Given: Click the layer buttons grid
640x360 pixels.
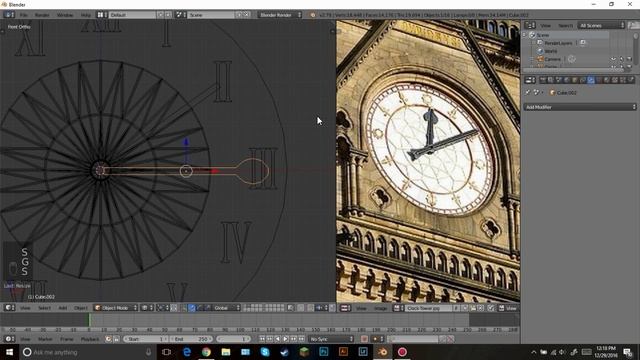Looking at the screenshot, I should (x=264, y=308).
